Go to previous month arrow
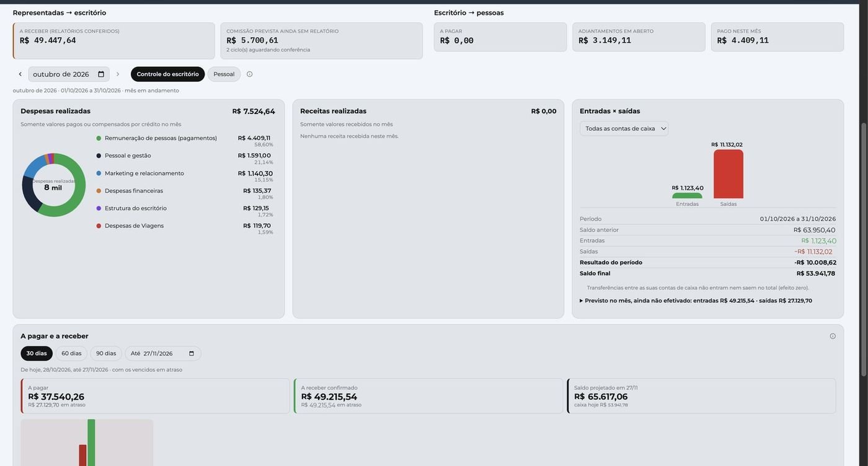This screenshot has height=466, width=868. [20, 74]
